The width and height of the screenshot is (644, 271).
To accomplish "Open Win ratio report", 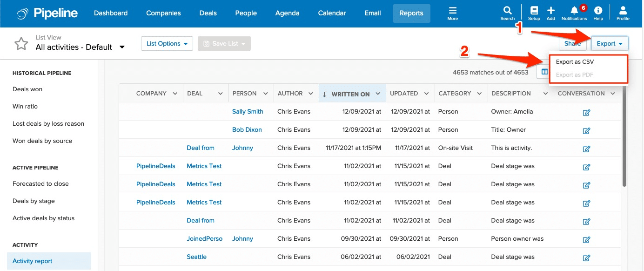I will coord(25,107).
